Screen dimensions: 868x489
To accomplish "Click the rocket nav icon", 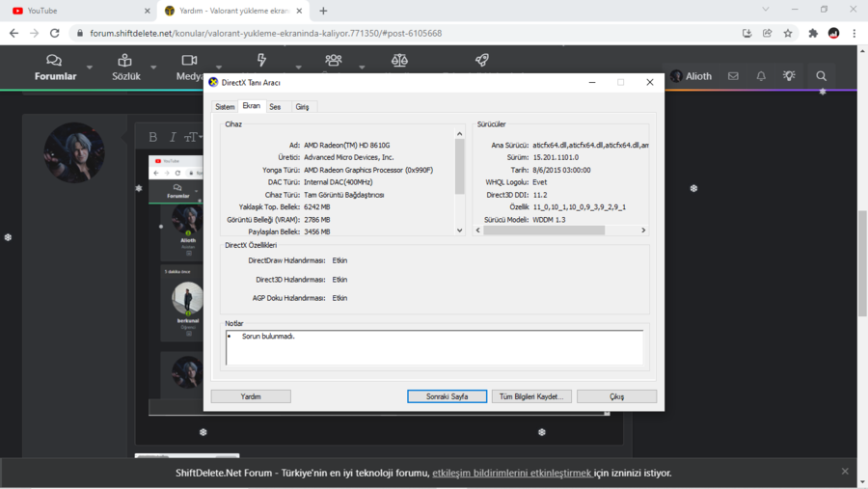I will click(482, 60).
